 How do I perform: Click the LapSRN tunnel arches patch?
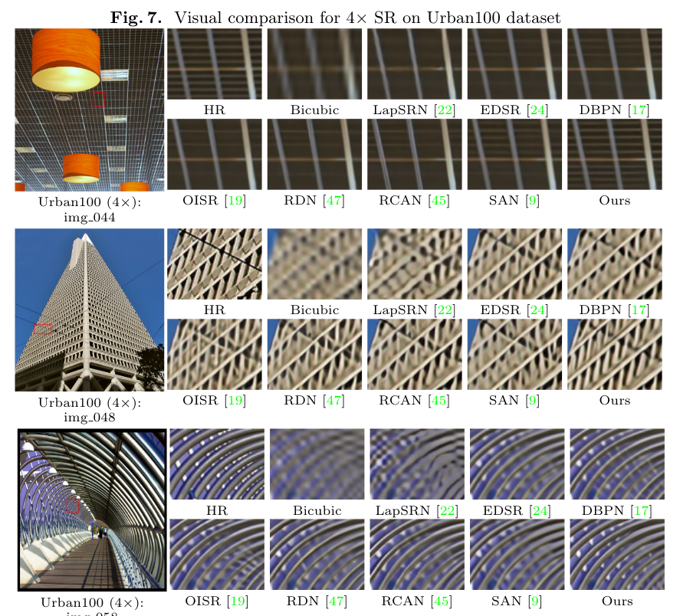coord(417,464)
